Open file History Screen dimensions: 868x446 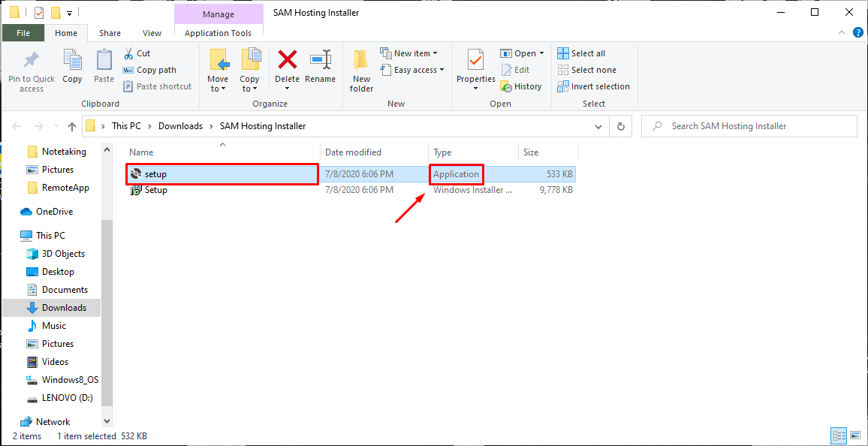521,87
